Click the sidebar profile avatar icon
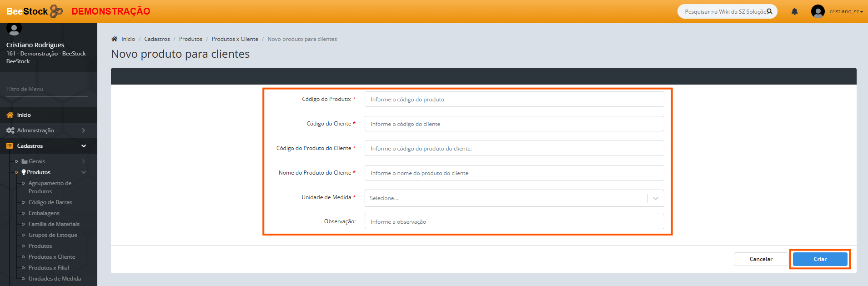 coord(14,29)
